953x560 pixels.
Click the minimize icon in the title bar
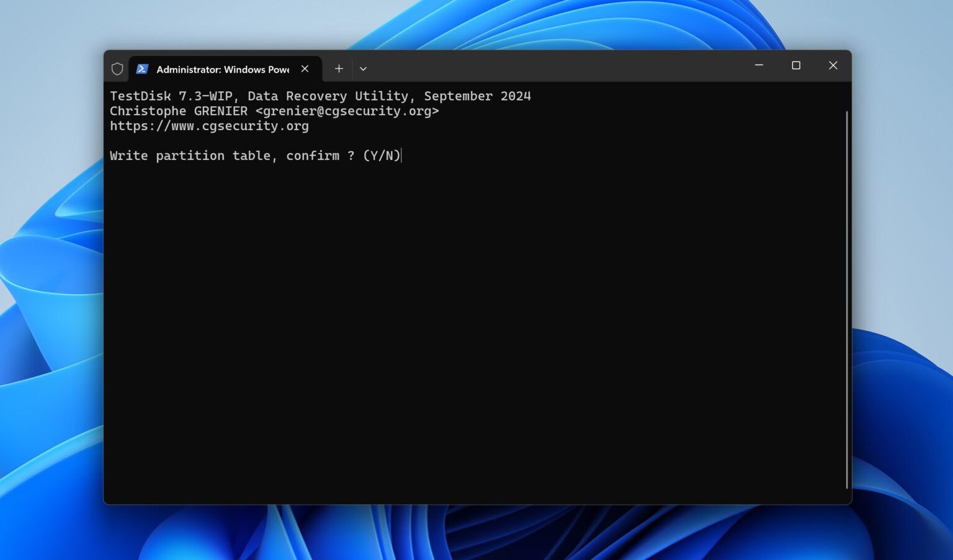[759, 65]
